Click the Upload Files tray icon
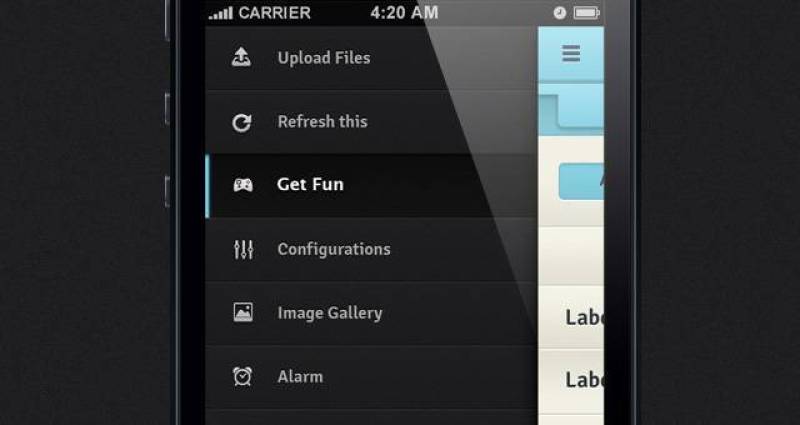This screenshot has height=425, width=800. click(x=242, y=58)
